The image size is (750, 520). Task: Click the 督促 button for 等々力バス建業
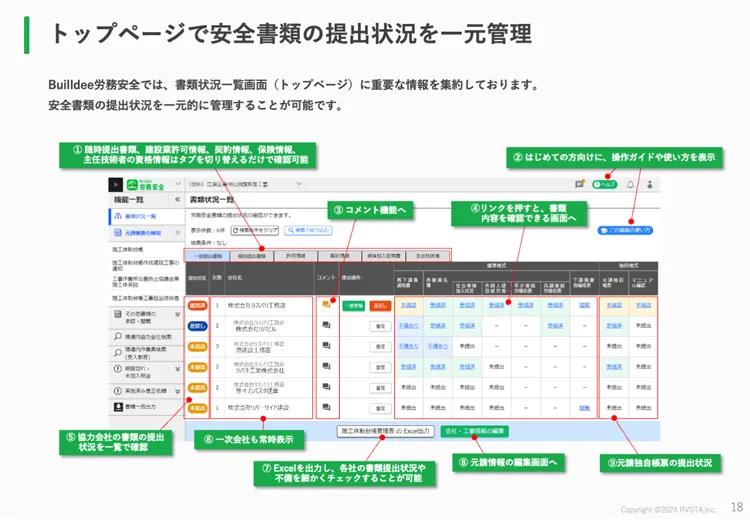[x=380, y=388]
